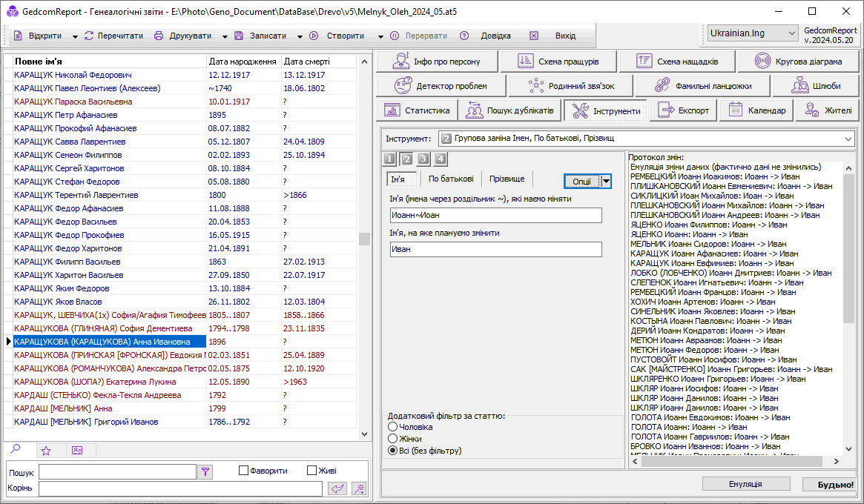Select tool page number 4 icon
The width and height of the screenshot is (864, 504).
click(441, 159)
